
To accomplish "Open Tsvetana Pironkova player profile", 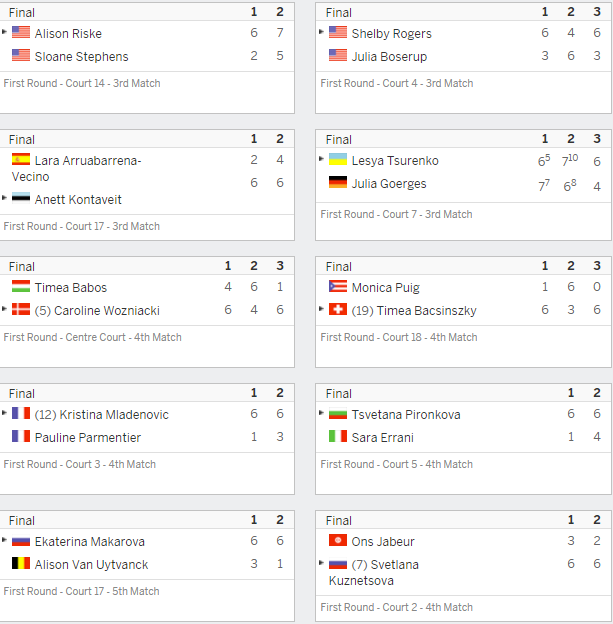I will (406, 415).
